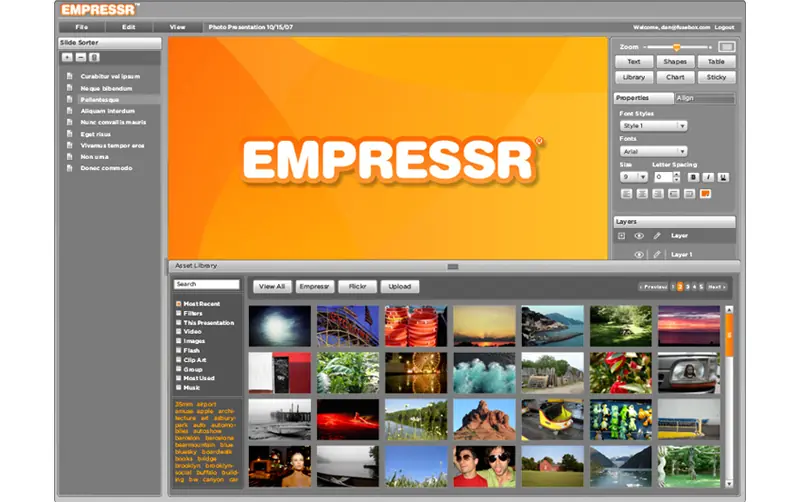This screenshot has height=502, width=800.
Task: Check the Music checkbox
Action: (179, 388)
